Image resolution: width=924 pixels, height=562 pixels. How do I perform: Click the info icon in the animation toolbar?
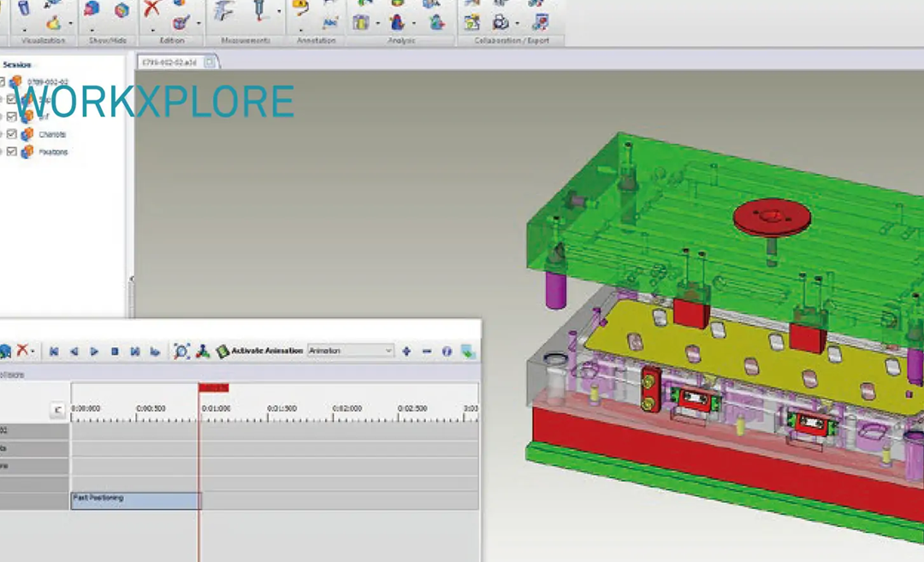pos(446,351)
